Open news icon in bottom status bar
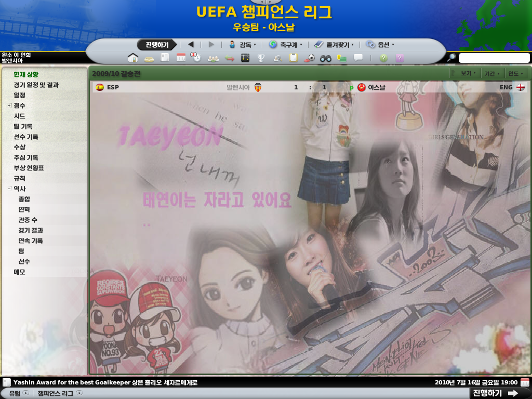This screenshot has width=532, height=399. 6,382
